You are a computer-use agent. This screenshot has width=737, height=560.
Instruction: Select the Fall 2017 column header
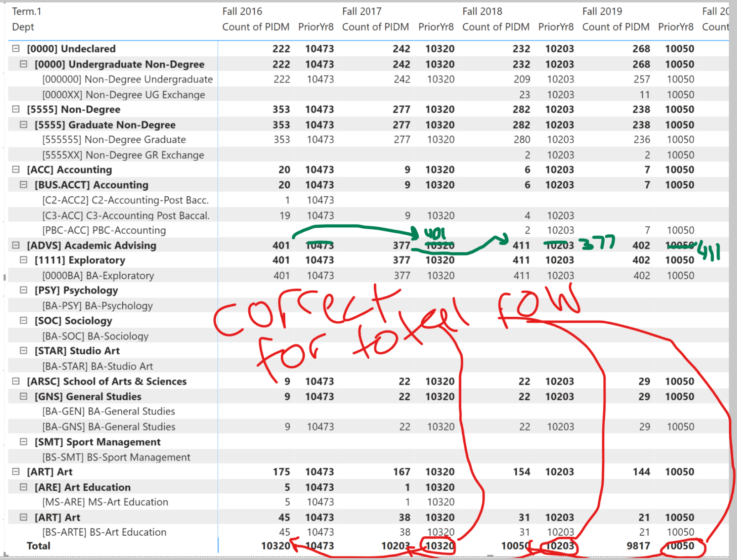(362, 11)
